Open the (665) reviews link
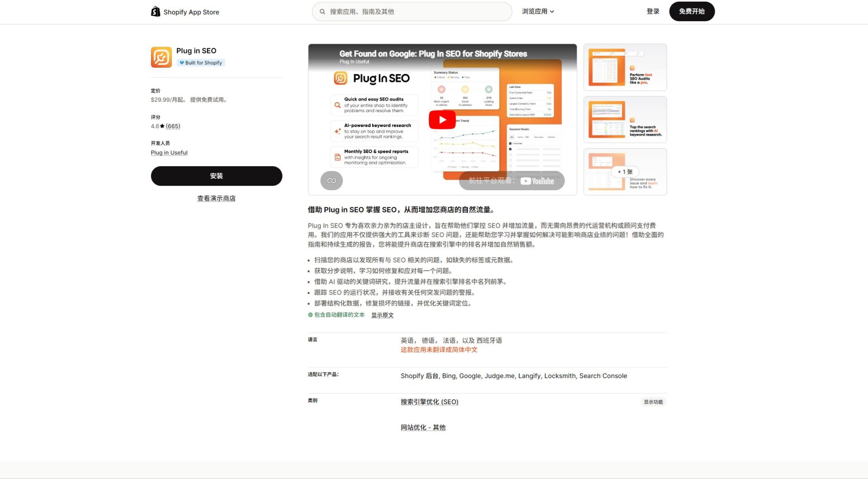The height and width of the screenshot is (479, 868). pyautogui.click(x=173, y=126)
